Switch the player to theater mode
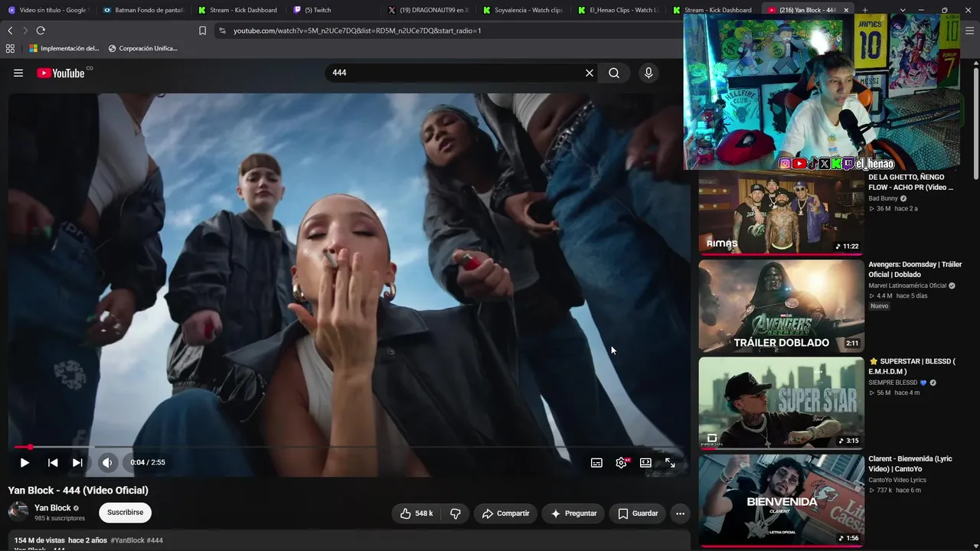The height and width of the screenshot is (551, 980). [646, 462]
